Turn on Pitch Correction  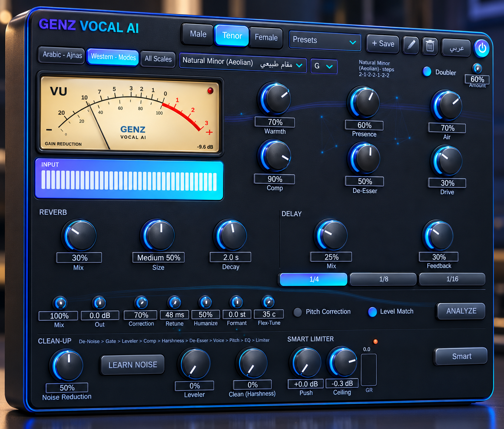click(298, 312)
